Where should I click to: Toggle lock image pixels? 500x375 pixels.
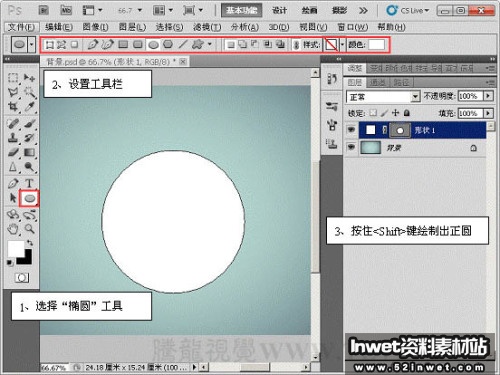pyautogui.click(x=384, y=113)
